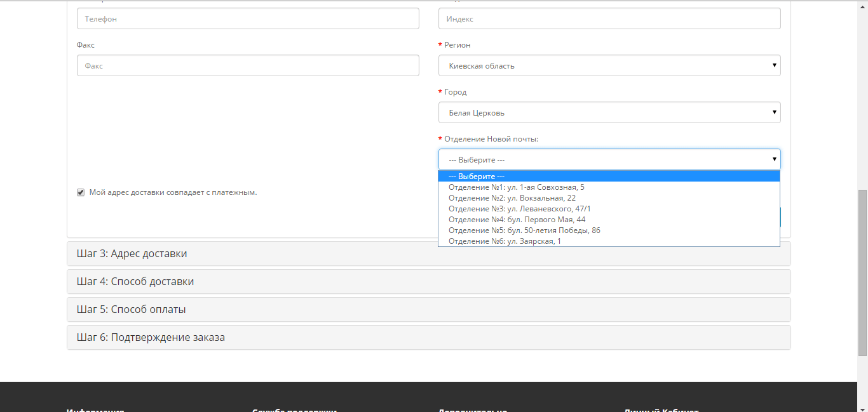868x412 pixels.
Task: Click the Телефон input field
Action: (248, 18)
